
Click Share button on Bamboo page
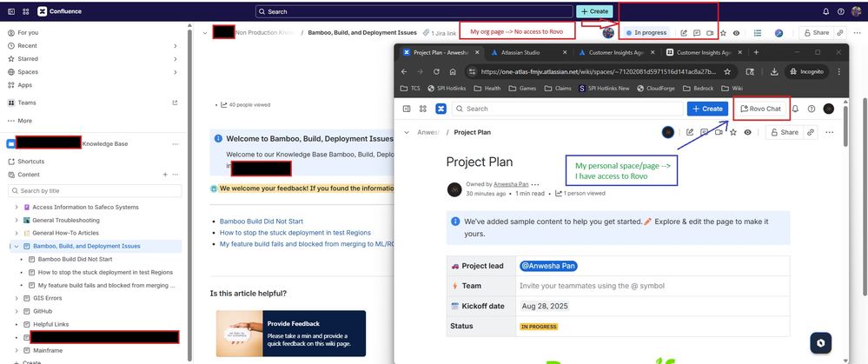tap(817, 33)
